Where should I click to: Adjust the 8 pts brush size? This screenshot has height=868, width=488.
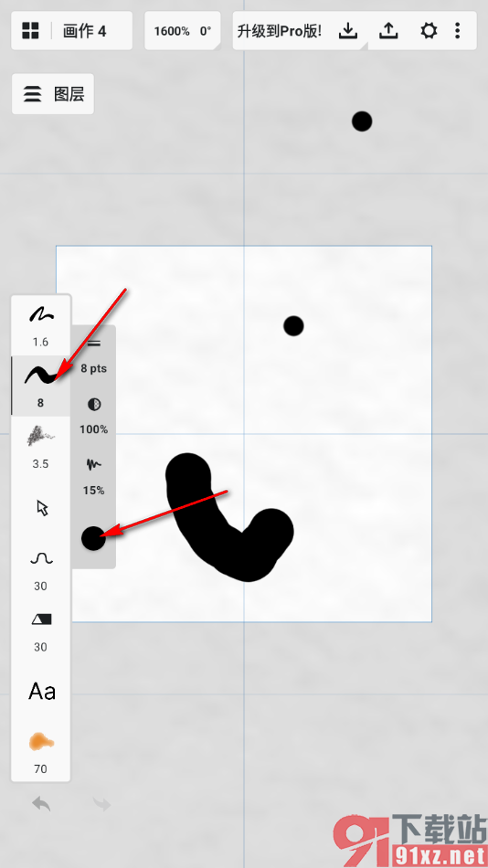pos(93,356)
